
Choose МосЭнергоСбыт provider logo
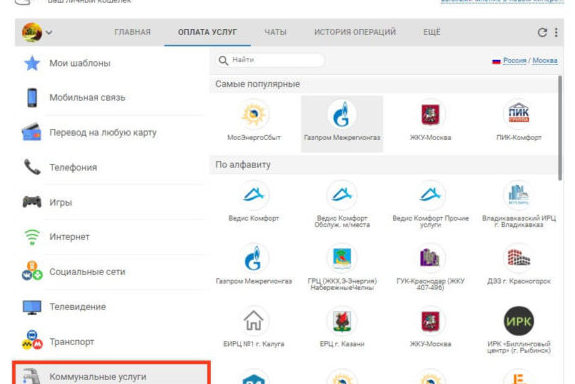(254, 115)
